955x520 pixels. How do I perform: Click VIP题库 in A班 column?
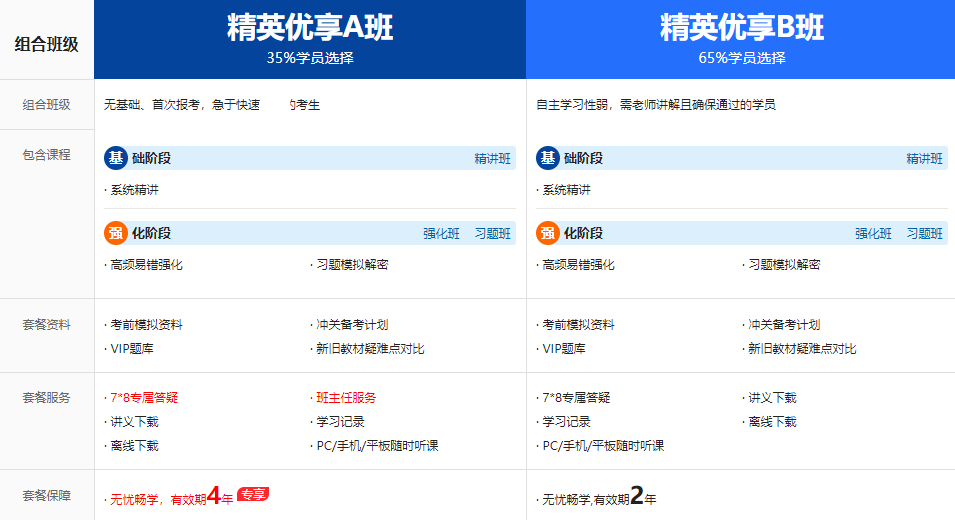(x=132, y=349)
